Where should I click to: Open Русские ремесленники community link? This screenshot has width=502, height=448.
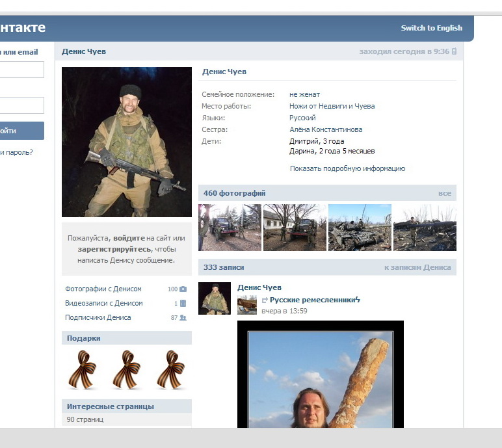coord(313,300)
